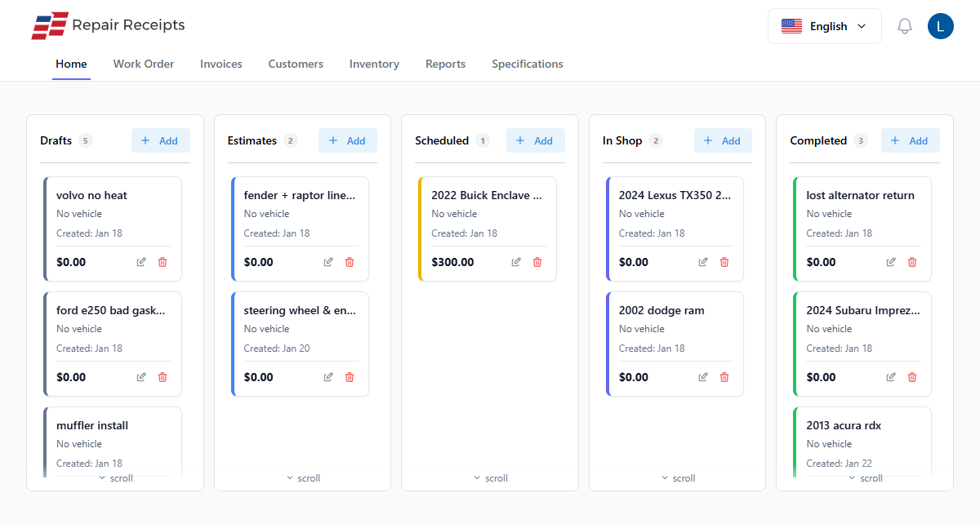Delete the steering wheel estimate

point(349,377)
